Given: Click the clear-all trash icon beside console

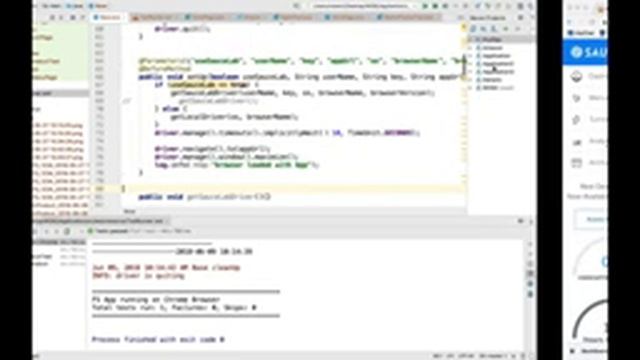Looking at the screenshot, I should 530,294.
